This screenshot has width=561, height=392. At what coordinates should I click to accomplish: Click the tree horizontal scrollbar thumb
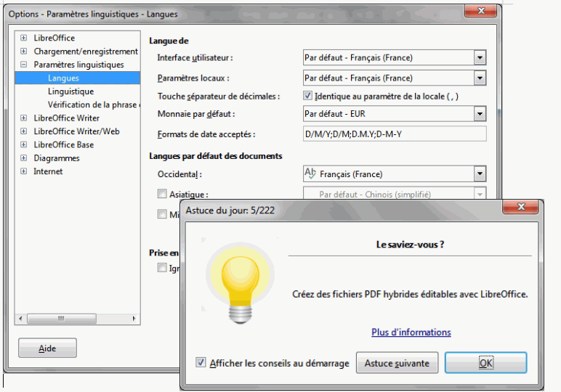pos(62,319)
